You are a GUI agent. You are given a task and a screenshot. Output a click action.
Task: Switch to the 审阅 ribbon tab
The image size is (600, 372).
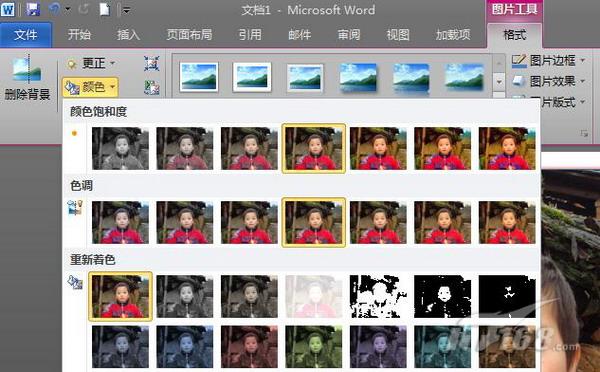click(x=349, y=35)
